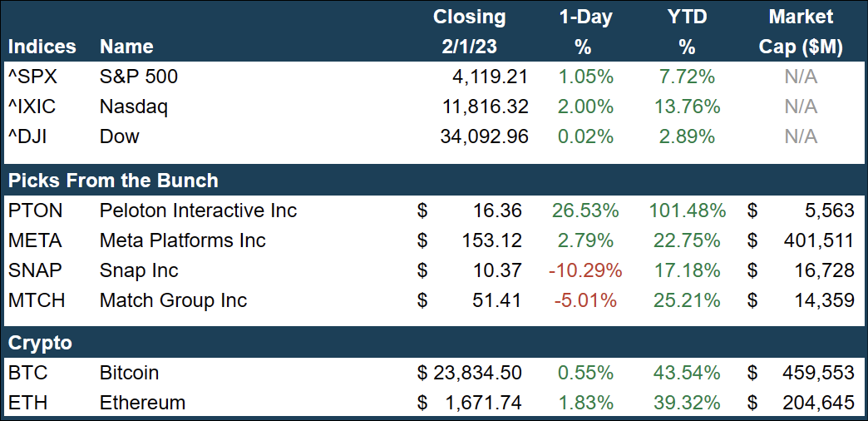Image resolution: width=868 pixels, height=421 pixels.
Task: Click the Dow closing value 34,092.96
Action: pos(484,136)
